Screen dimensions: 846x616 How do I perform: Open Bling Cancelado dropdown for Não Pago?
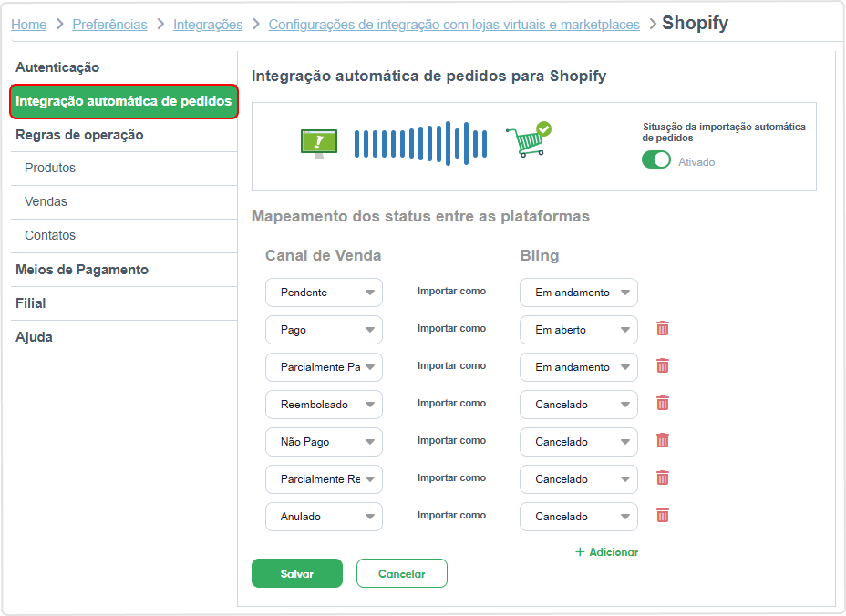(x=578, y=442)
